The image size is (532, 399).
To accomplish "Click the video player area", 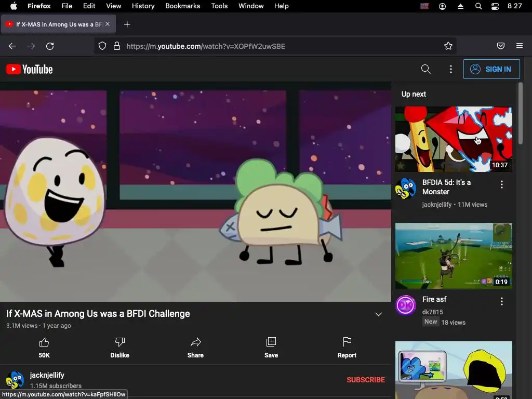I will [x=195, y=192].
